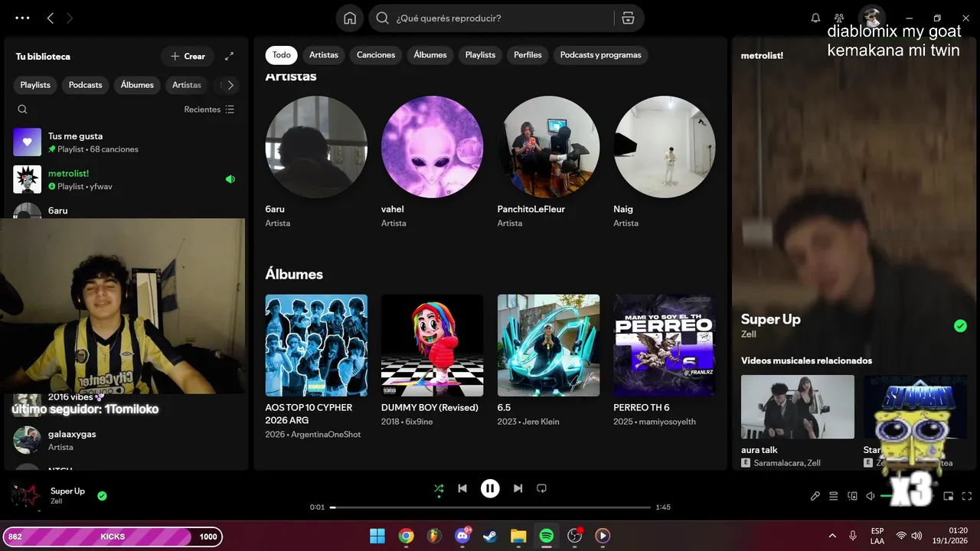
Task: Open Chrome from taskbar
Action: point(406,536)
